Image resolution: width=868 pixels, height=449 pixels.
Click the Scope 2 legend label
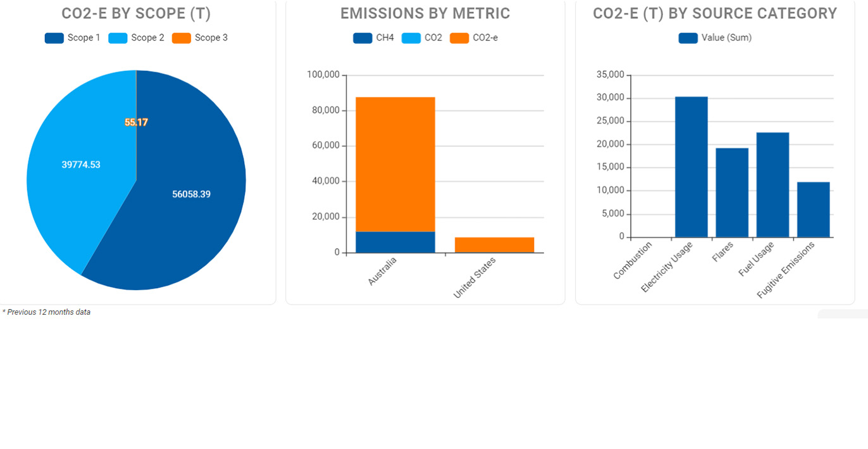(x=147, y=38)
